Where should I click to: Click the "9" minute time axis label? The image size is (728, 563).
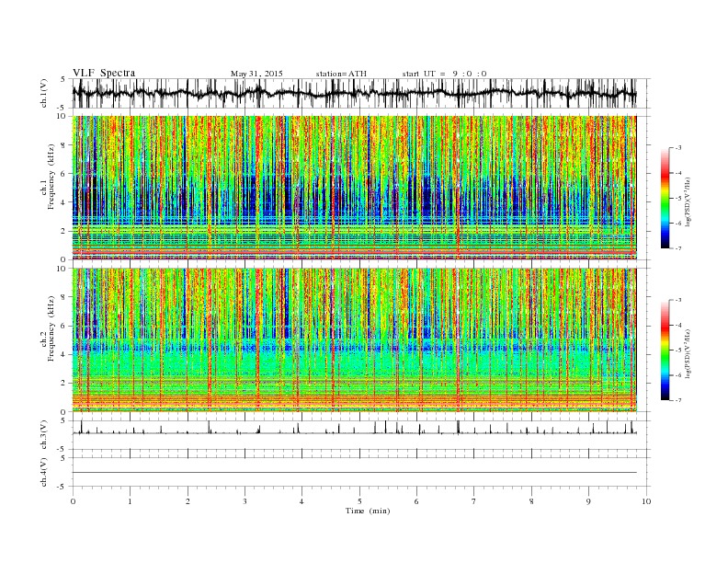(588, 501)
